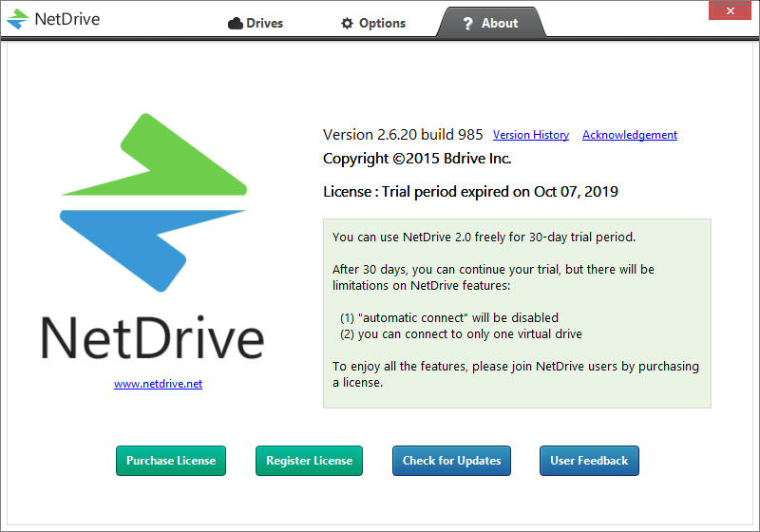Image resolution: width=760 pixels, height=532 pixels.
Task: Click the Register License button
Action: tap(310, 461)
